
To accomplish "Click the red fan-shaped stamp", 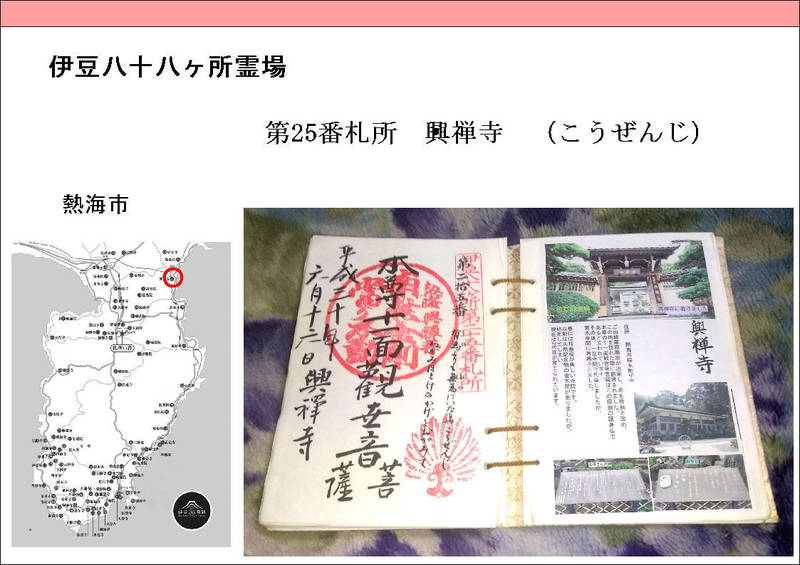I will coord(442,456).
